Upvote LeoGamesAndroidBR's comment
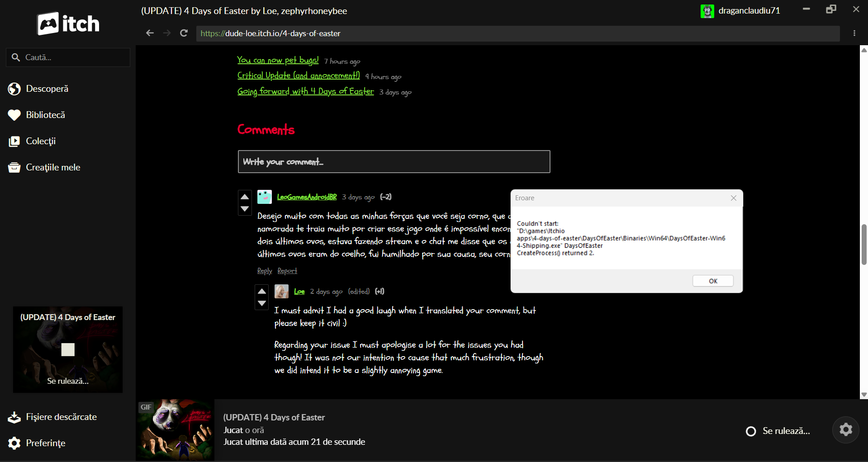868x462 pixels. 245,197
